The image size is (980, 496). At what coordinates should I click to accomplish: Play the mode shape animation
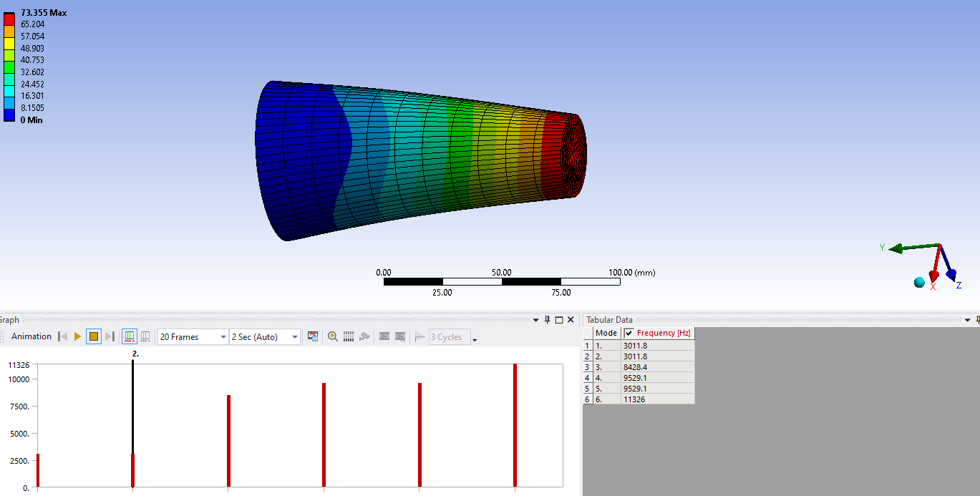[77, 336]
